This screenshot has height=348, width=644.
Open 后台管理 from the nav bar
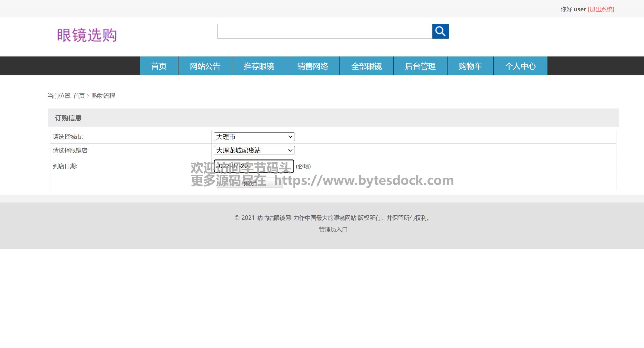click(420, 66)
